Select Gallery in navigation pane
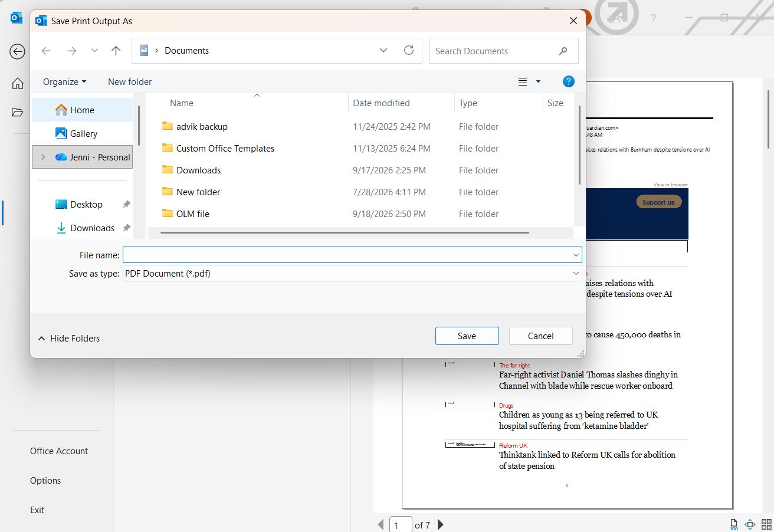This screenshot has width=774, height=532. [x=82, y=134]
